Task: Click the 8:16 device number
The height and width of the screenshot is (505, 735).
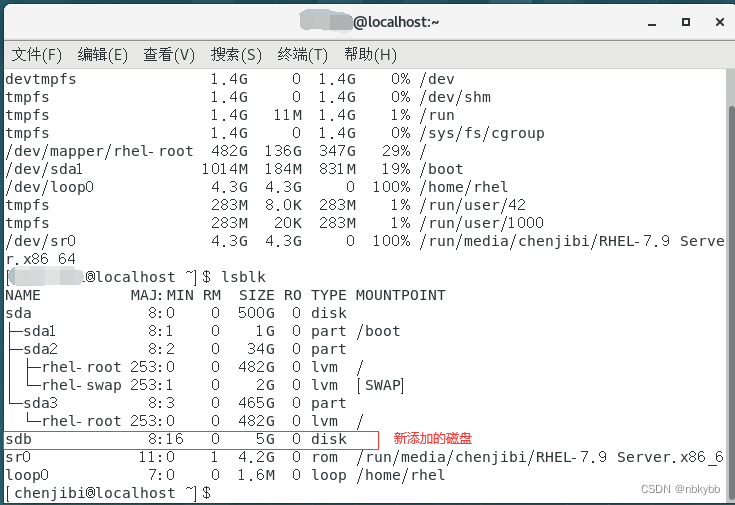Action: pyautogui.click(x=166, y=439)
